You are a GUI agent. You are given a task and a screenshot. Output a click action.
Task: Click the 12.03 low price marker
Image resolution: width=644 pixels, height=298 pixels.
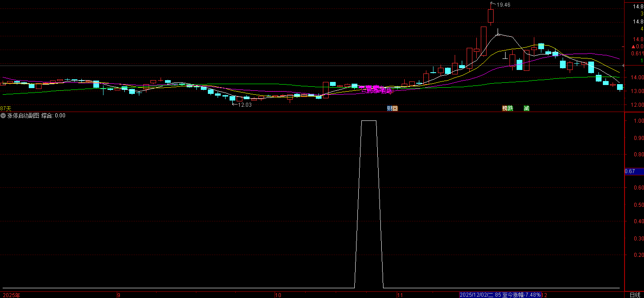(x=244, y=105)
